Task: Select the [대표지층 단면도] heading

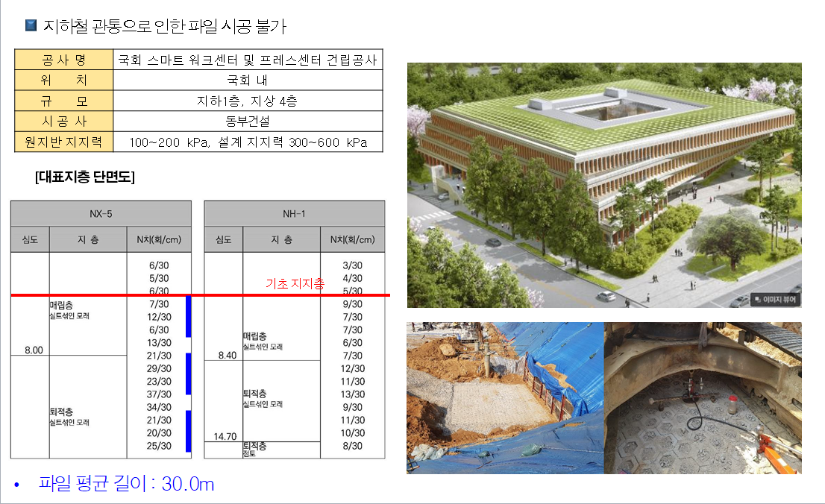Action: click(x=85, y=177)
